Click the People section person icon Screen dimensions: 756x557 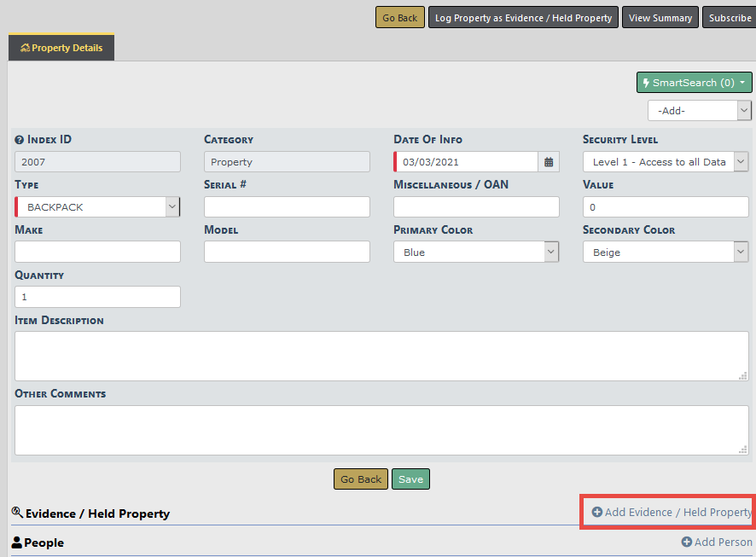tap(16, 542)
